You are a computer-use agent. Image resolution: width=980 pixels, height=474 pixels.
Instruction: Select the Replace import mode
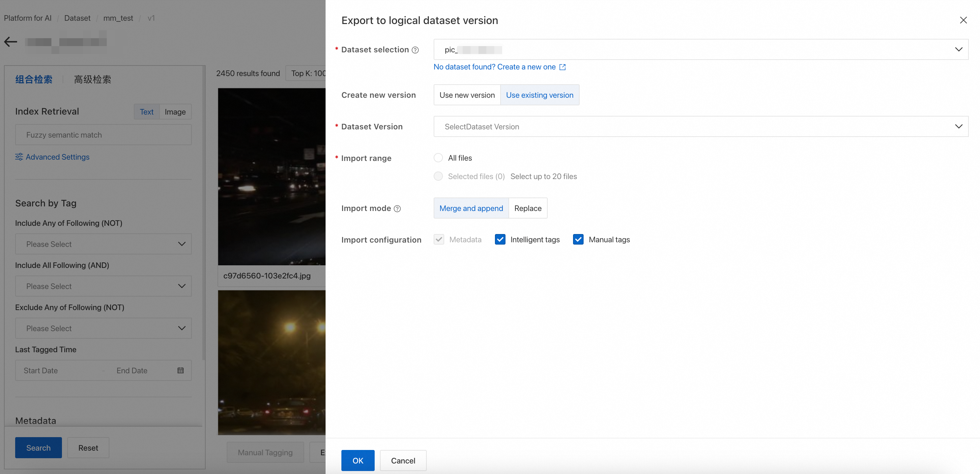(528, 208)
